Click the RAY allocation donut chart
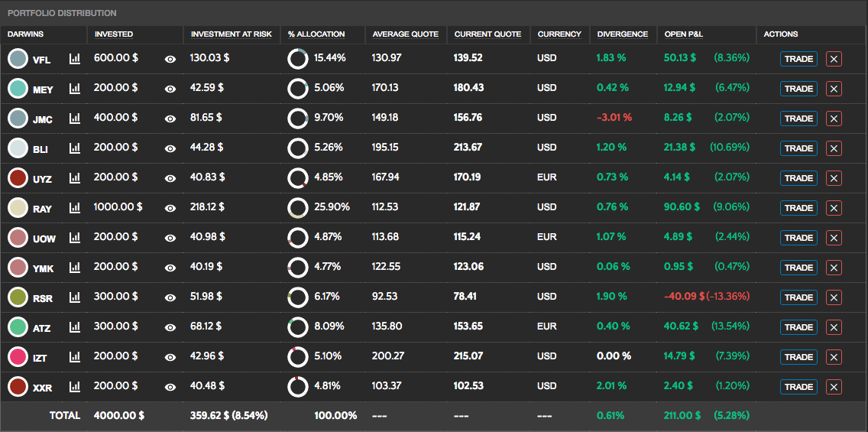The height and width of the screenshot is (432, 868). click(x=297, y=207)
